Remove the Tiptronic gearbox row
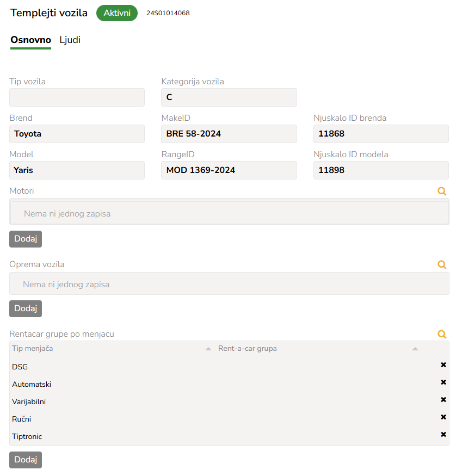The image size is (456, 476). coord(443,435)
